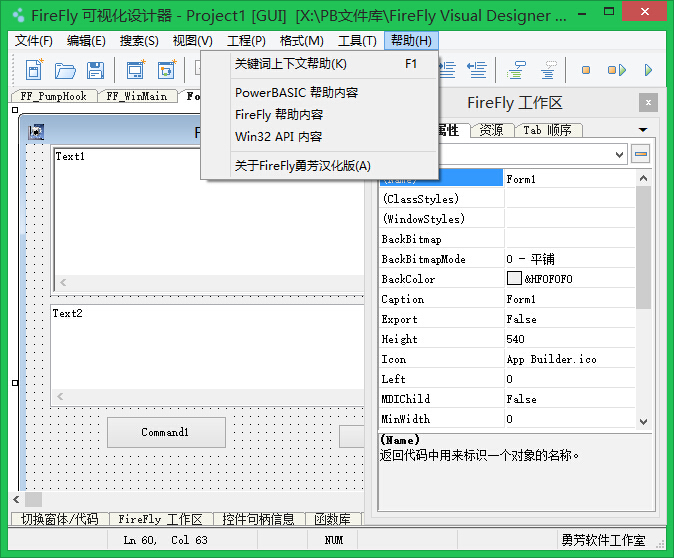Click the uncomment block toolbar icon

click(x=548, y=70)
